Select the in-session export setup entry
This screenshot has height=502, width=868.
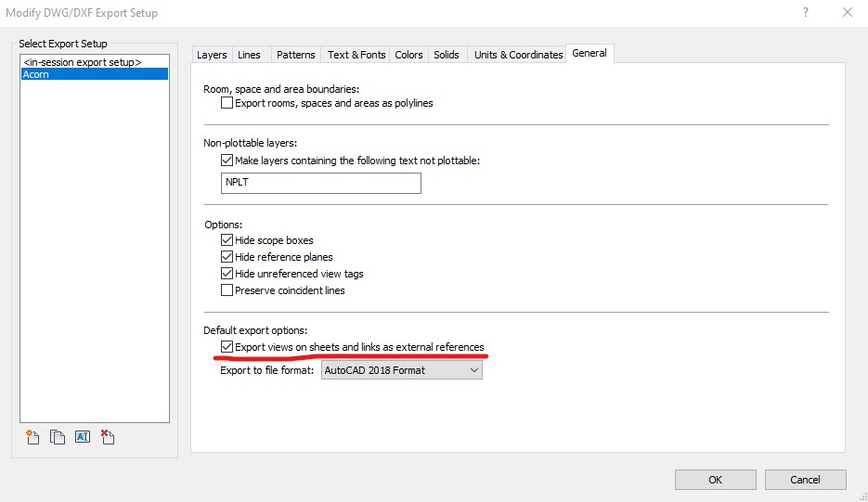[x=82, y=61]
